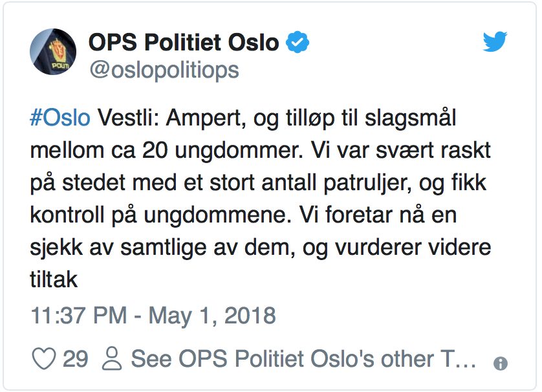Open the Twitter info icon
Image resolution: width=542 pixels, height=392 pixels.
(x=500, y=364)
